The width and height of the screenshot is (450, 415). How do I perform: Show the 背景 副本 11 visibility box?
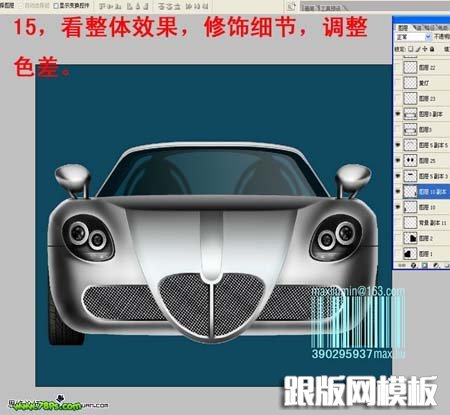(397, 223)
